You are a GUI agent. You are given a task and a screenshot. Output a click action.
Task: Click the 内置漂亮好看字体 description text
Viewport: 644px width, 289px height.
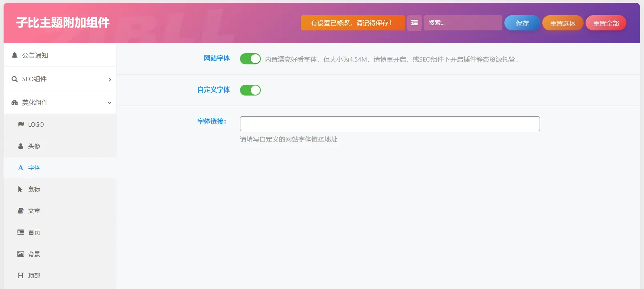point(393,59)
